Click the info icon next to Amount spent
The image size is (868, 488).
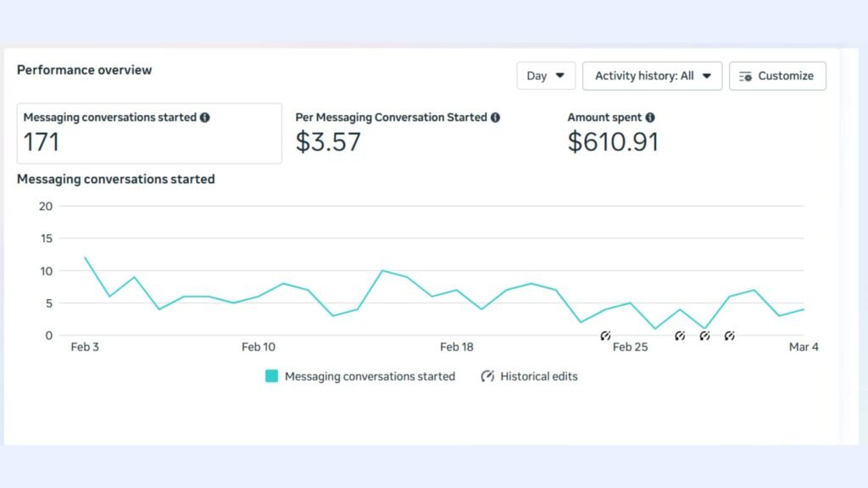coord(649,117)
